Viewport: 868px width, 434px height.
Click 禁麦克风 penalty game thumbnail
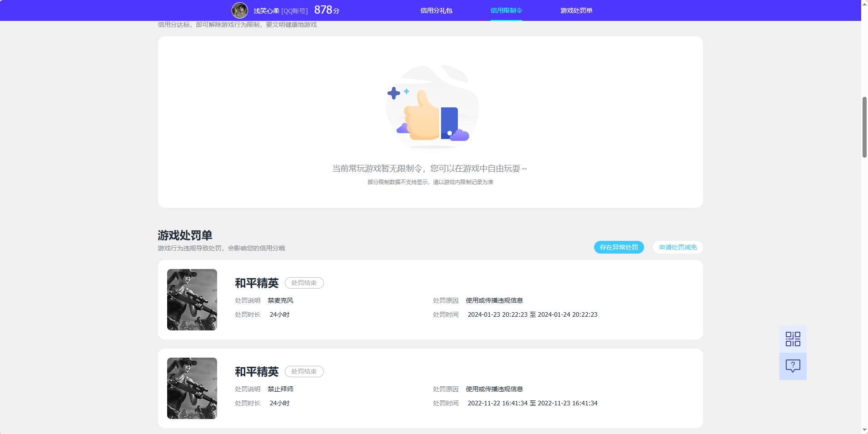pyautogui.click(x=192, y=299)
